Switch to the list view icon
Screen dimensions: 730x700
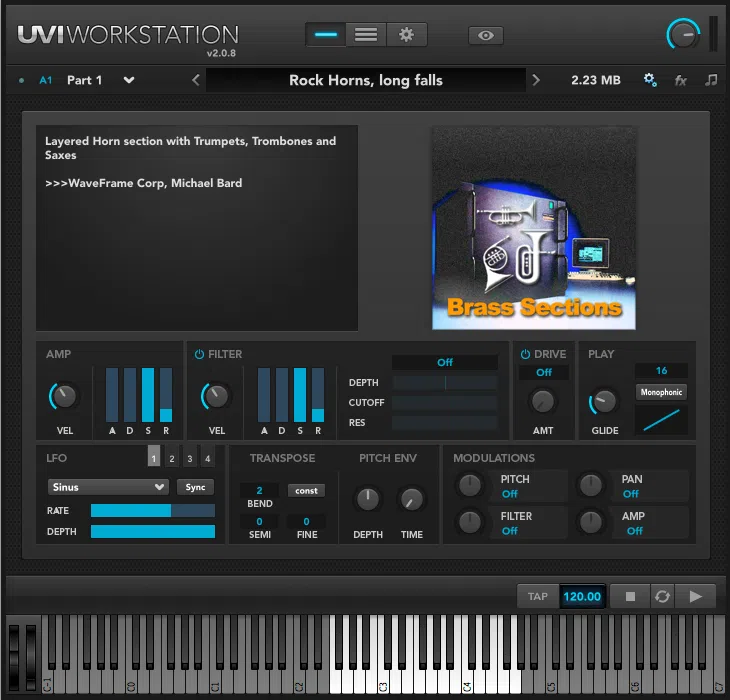366,34
